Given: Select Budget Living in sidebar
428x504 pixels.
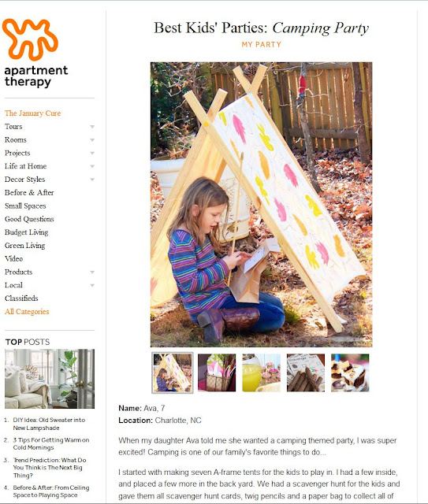Looking at the screenshot, I should pos(26,232).
